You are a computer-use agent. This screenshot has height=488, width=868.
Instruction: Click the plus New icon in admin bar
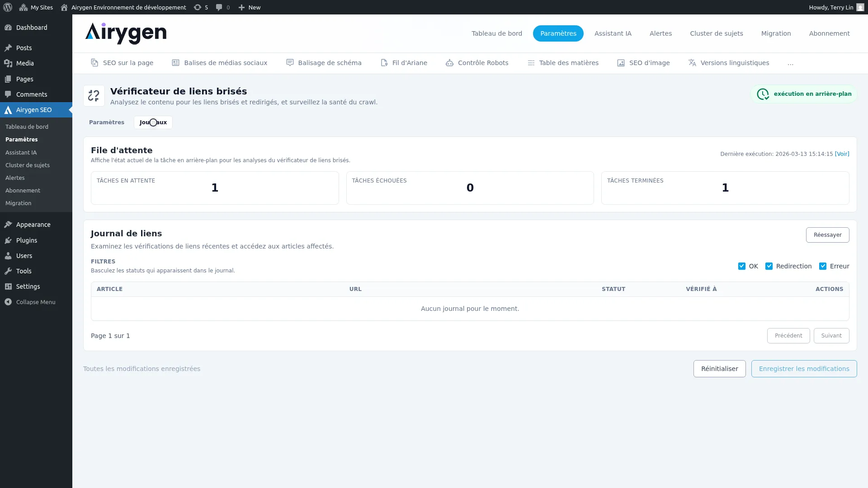point(241,7)
